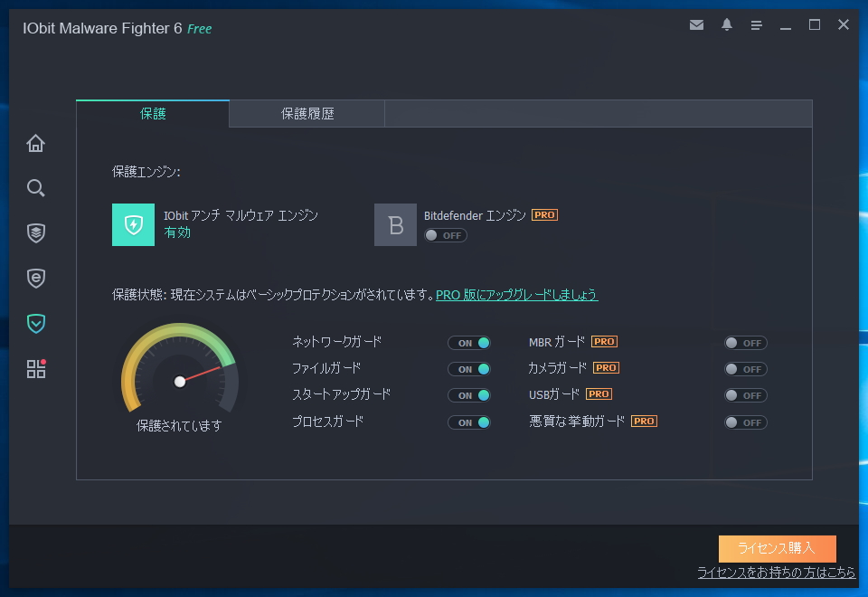Open the main menu via the hamburger icon
This screenshot has width=868, height=597.
756,25
